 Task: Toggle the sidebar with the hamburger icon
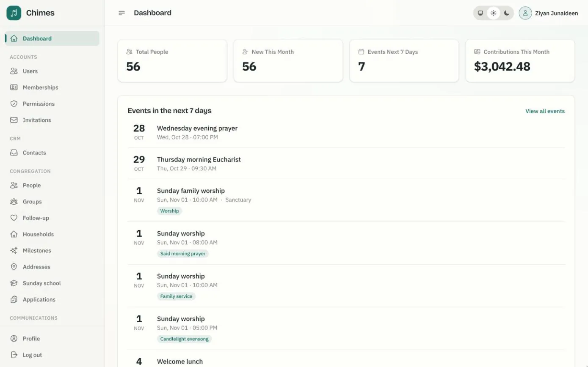click(121, 13)
